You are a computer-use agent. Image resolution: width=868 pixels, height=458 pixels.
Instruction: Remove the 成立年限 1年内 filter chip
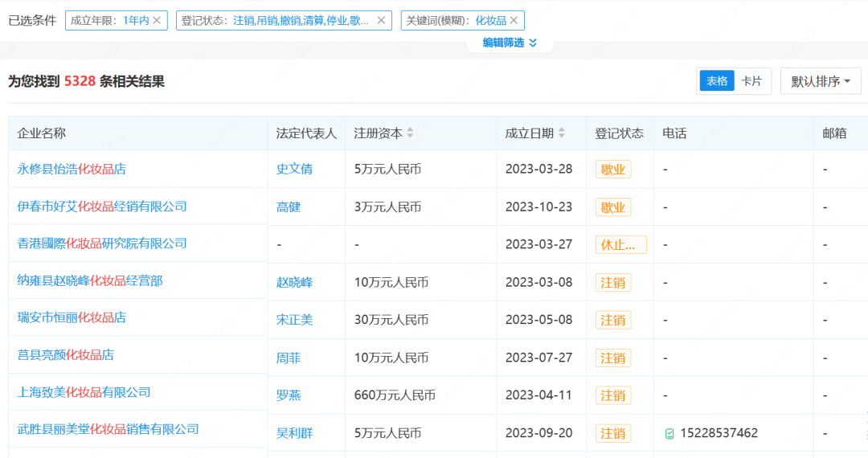[157, 20]
